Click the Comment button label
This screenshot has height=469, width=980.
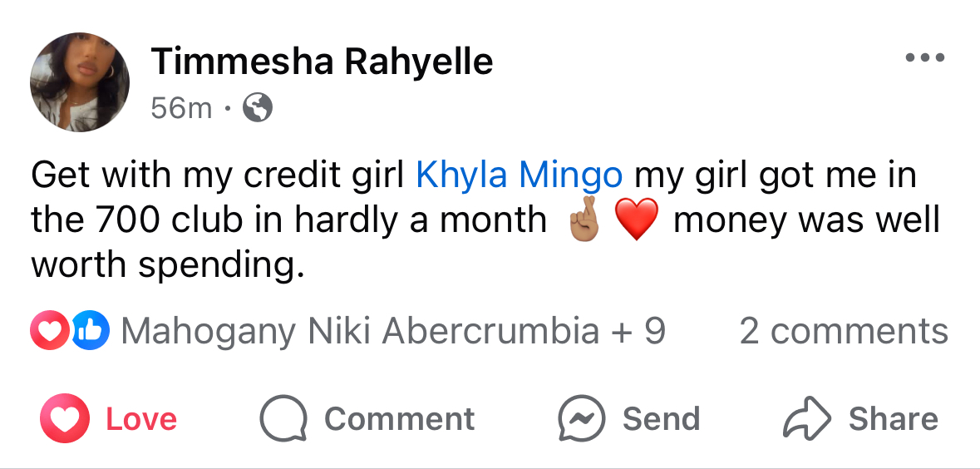(399, 419)
